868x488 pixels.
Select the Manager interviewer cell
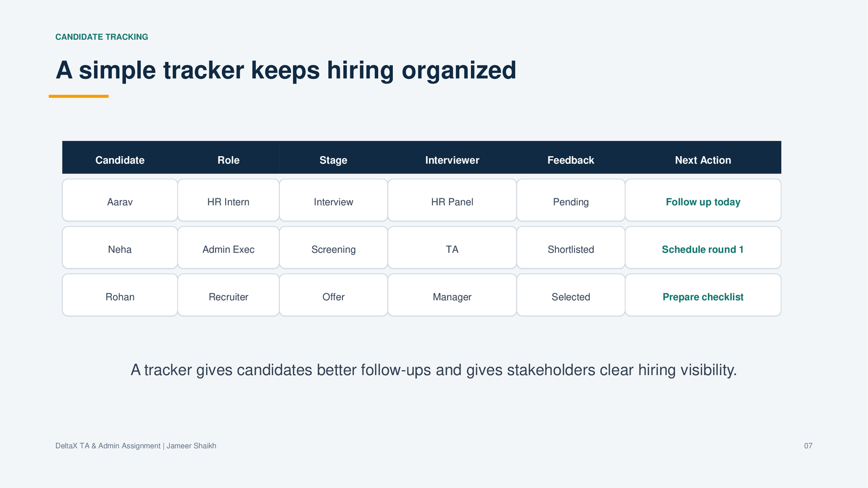(452, 295)
